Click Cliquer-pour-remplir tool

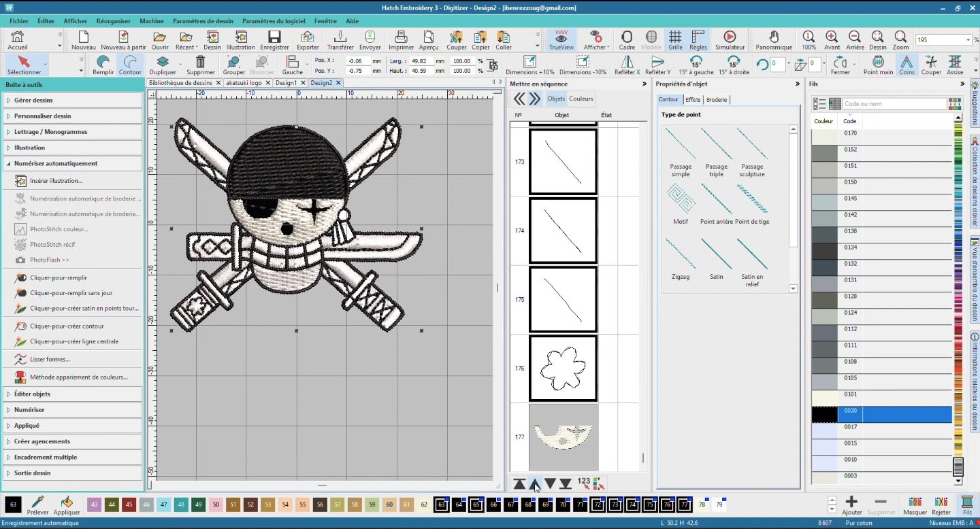(59, 277)
